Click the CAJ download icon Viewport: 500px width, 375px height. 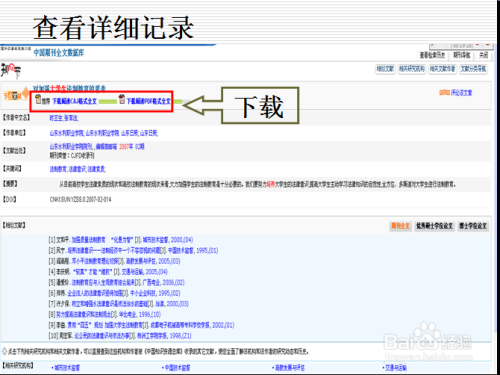click(x=38, y=99)
